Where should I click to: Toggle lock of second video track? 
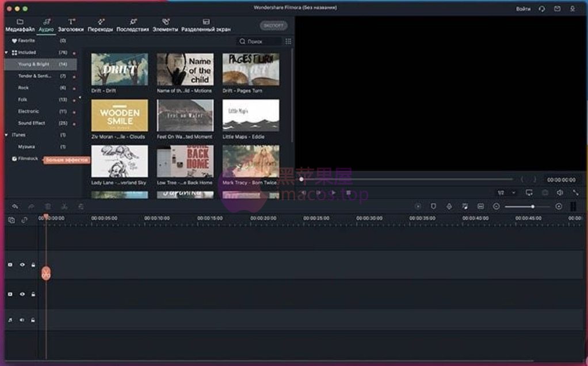[x=33, y=295]
